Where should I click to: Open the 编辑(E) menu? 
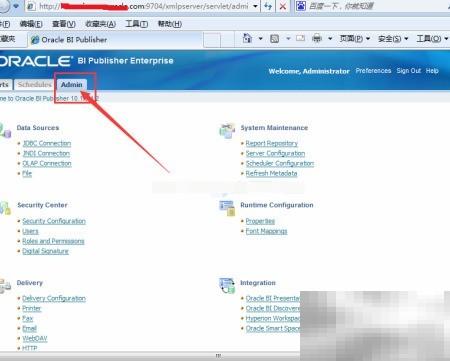tap(31, 24)
